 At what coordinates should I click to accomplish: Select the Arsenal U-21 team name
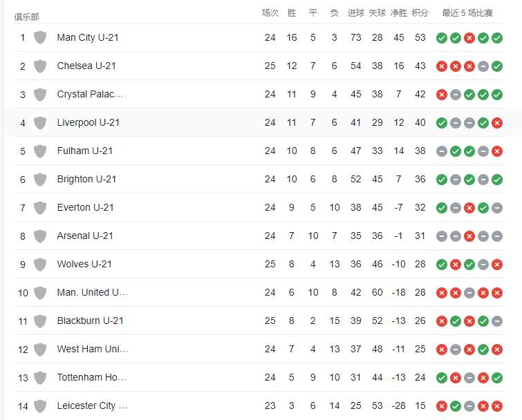[85, 236]
